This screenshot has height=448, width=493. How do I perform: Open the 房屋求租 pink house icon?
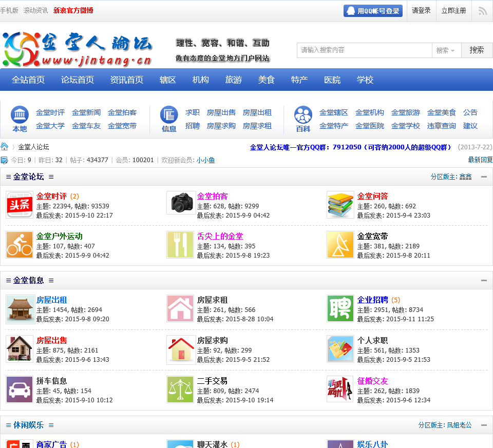pyautogui.click(x=180, y=308)
